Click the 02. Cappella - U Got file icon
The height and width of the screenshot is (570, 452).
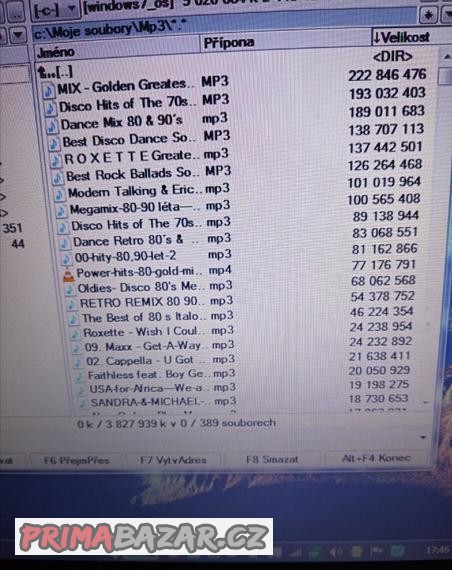pos(78,362)
